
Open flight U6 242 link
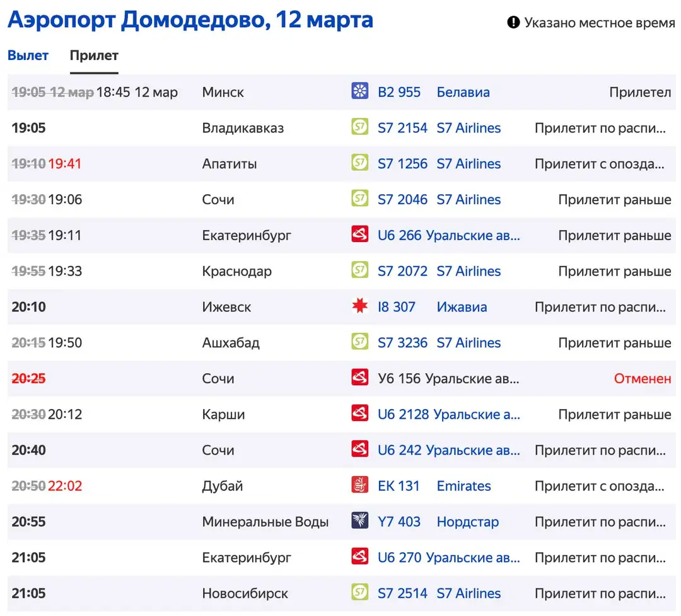(x=399, y=450)
